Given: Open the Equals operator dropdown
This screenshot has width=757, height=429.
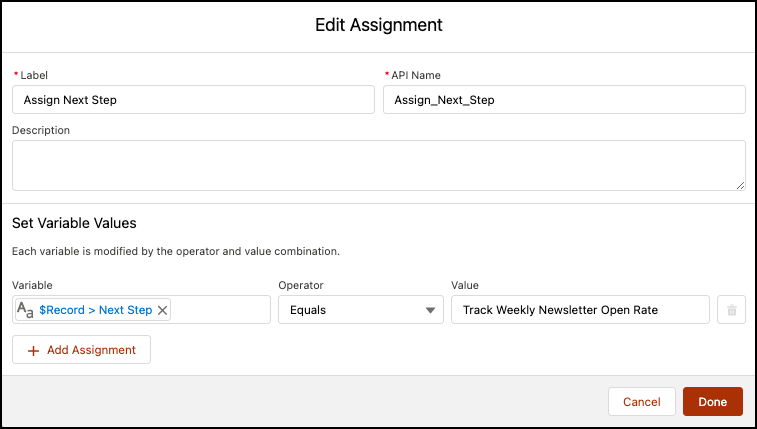Looking at the screenshot, I should [360, 310].
